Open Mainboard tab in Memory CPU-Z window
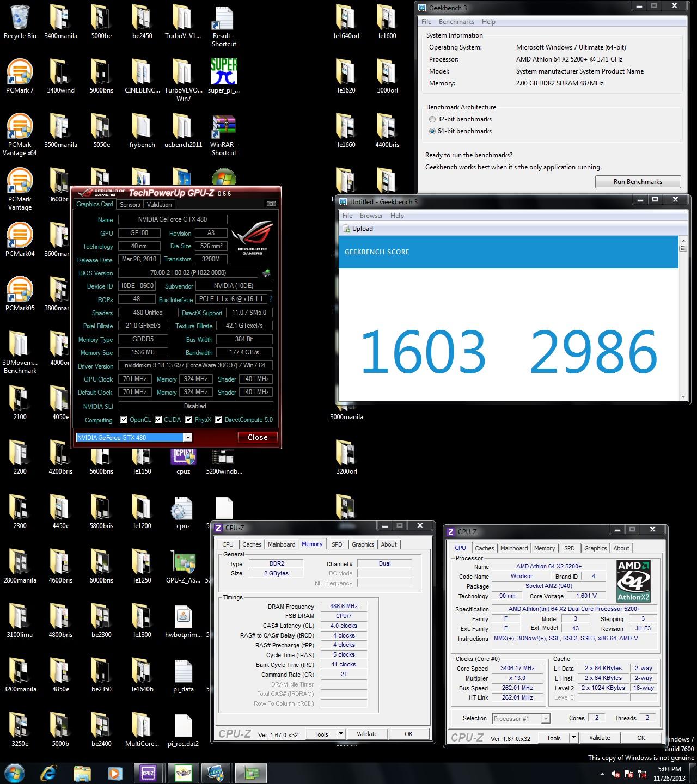 [282, 544]
